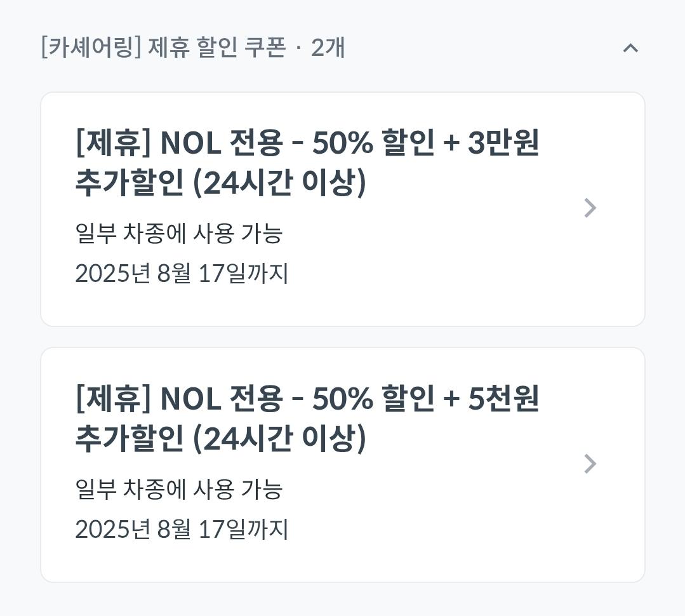Click the expiry date on 5천원 coupon
This screenshot has width=685, height=616.
point(182,529)
